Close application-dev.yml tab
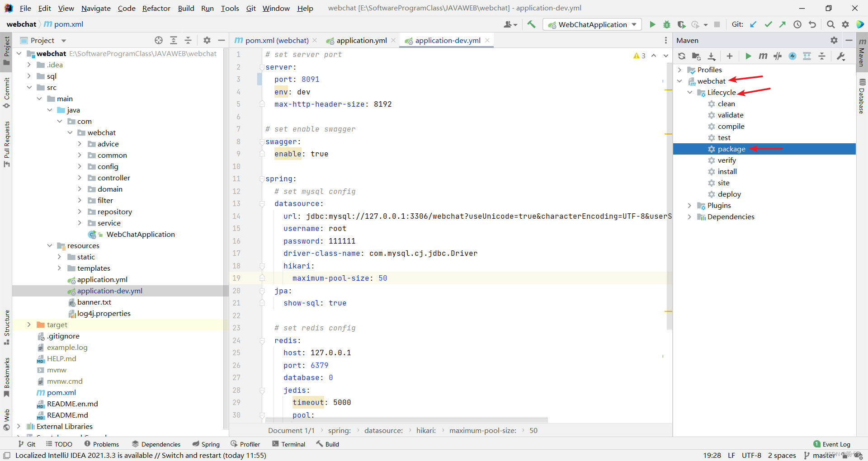The width and height of the screenshot is (868, 461). tap(487, 40)
